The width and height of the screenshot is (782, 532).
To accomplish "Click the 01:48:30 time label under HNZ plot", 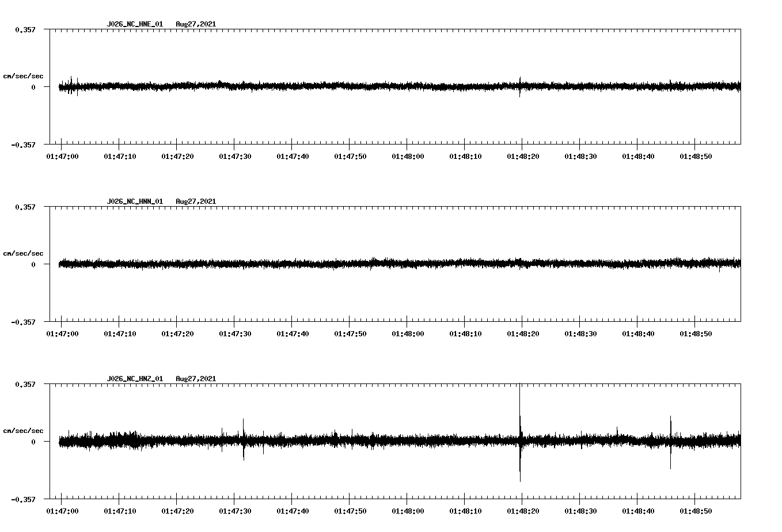I will click(580, 511).
